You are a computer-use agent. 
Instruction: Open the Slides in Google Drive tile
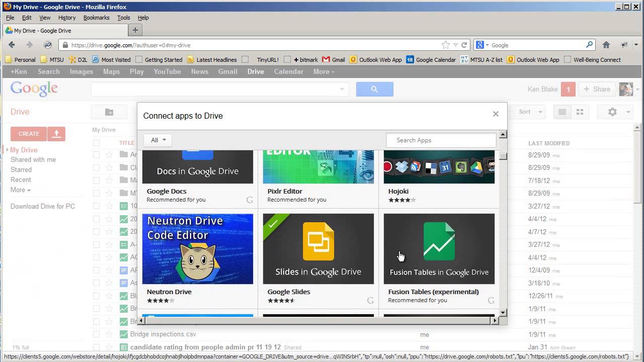tap(318, 249)
